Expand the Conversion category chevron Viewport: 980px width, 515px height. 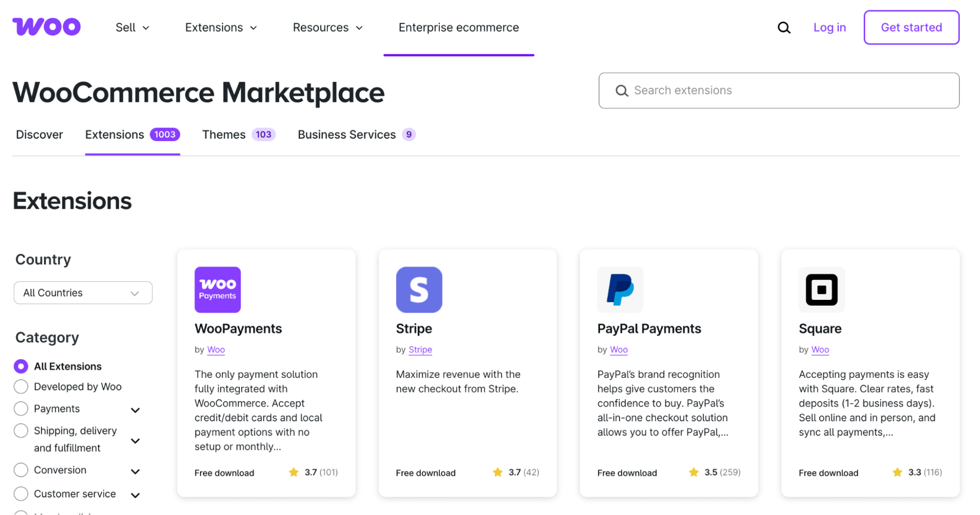click(135, 471)
